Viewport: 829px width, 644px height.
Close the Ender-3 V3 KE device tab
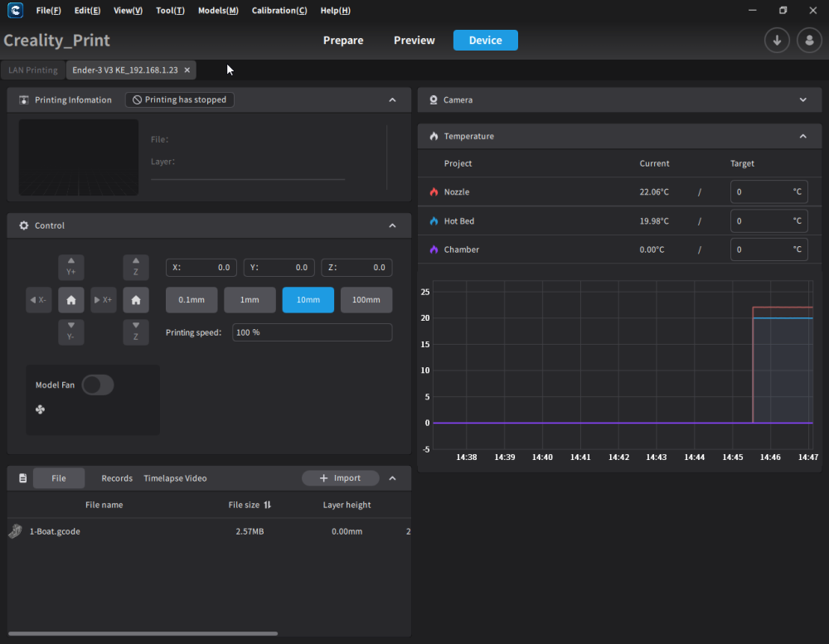(x=187, y=70)
